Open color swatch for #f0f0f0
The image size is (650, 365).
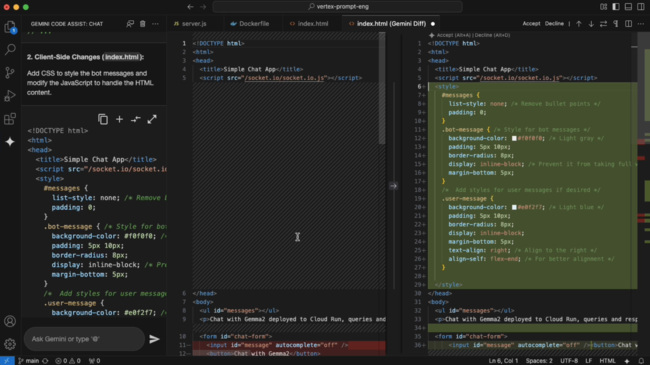[x=514, y=139]
